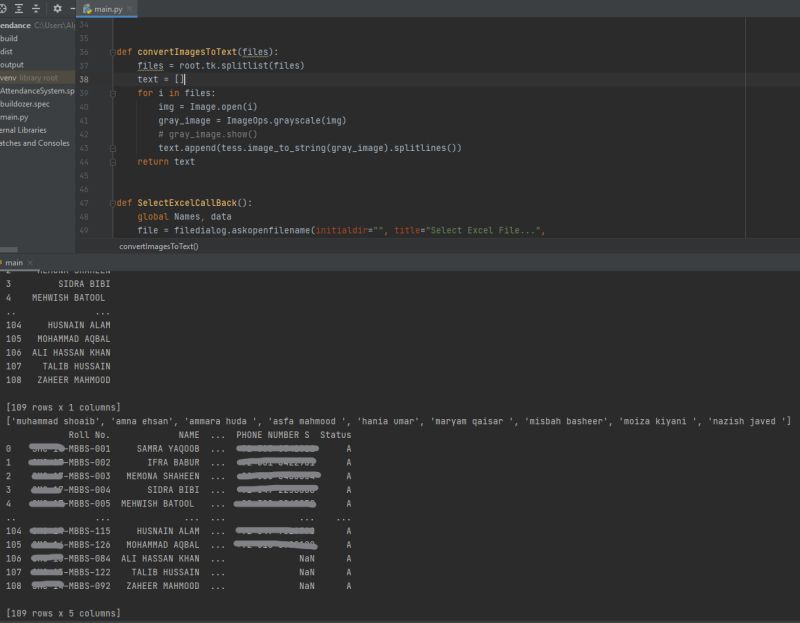The width and height of the screenshot is (800, 623).
Task: Click the commented '# gray_image.show()' line
Action: pos(208,135)
